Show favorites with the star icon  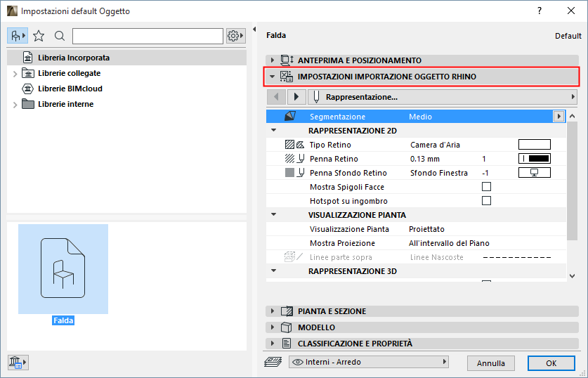39,36
